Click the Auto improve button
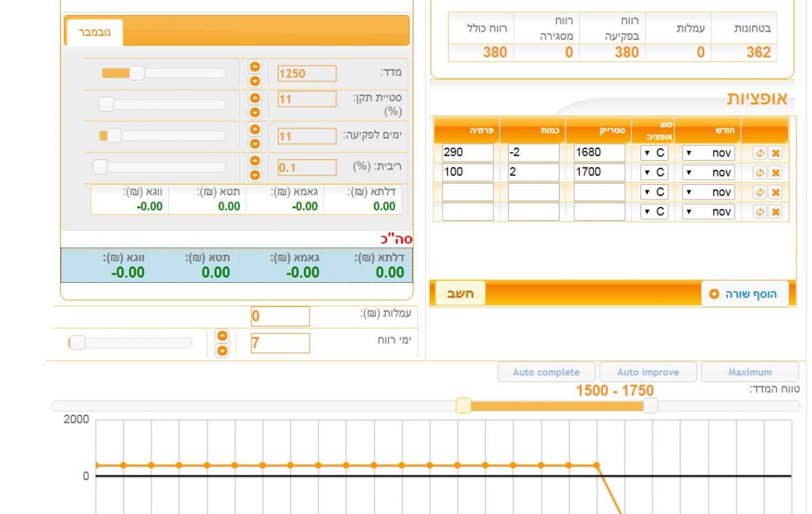The image size is (812, 514). (648, 372)
